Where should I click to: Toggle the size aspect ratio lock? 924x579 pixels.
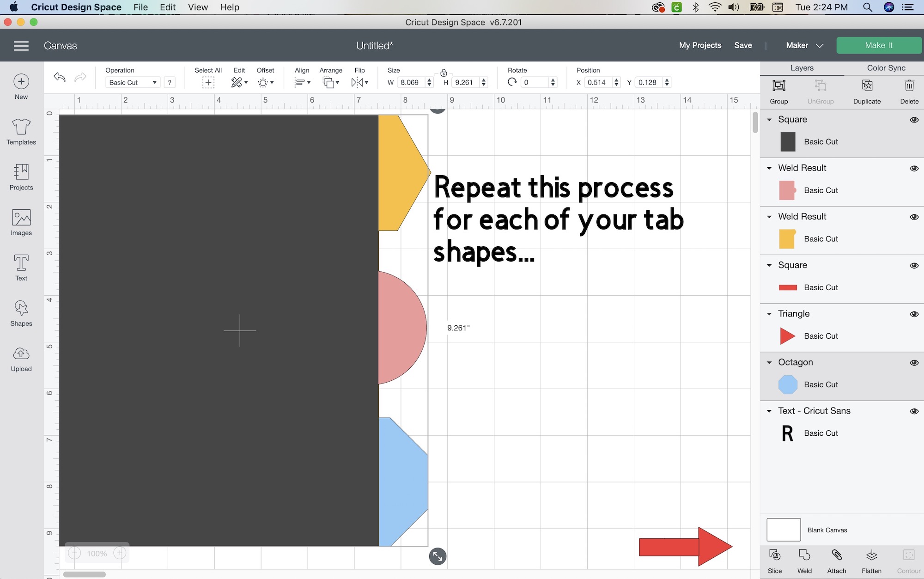[444, 73]
